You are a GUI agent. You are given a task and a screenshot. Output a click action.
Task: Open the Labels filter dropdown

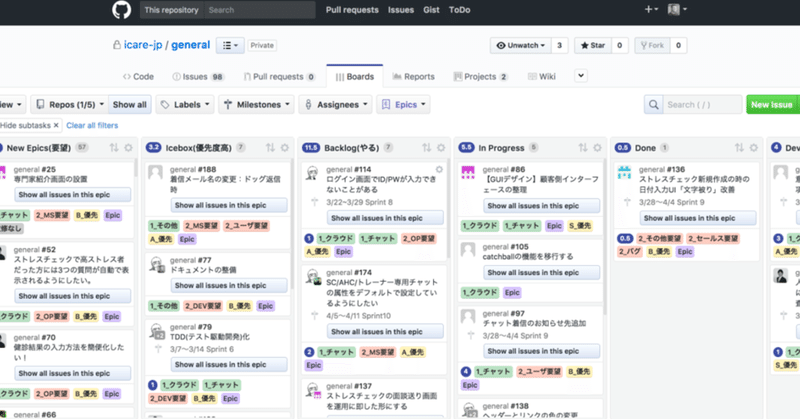click(185, 105)
